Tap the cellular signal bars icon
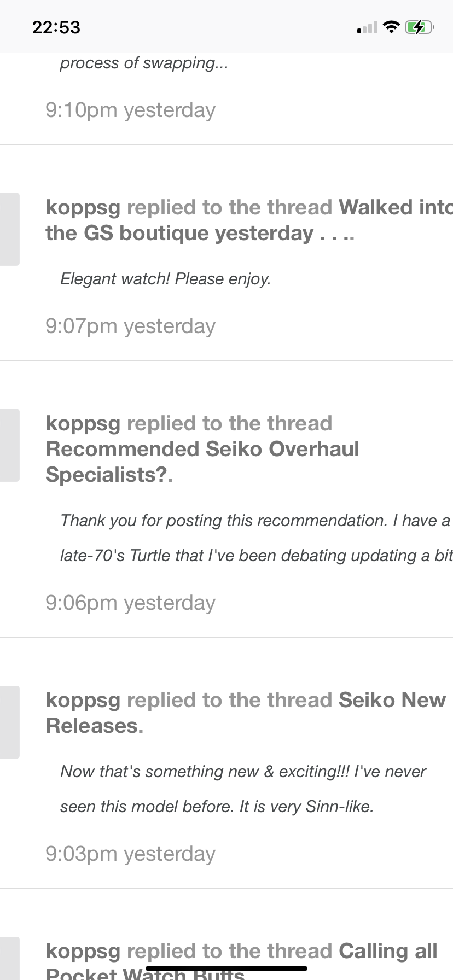The image size is (453, 980). coord(367,27)
